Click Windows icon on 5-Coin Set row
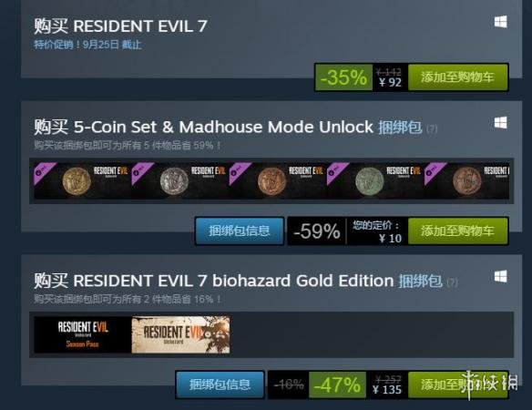The height and width of the screenshot is (410, 532). point(500,122)
